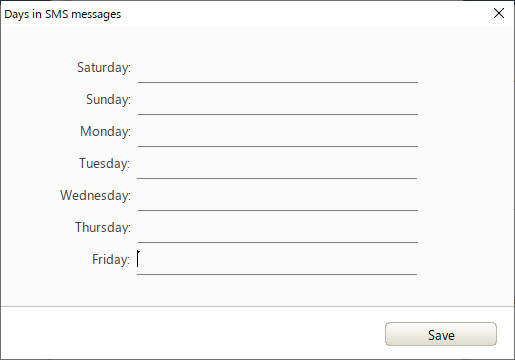
Task: Click the Friday field with text cursor
Action: point(277,260)
